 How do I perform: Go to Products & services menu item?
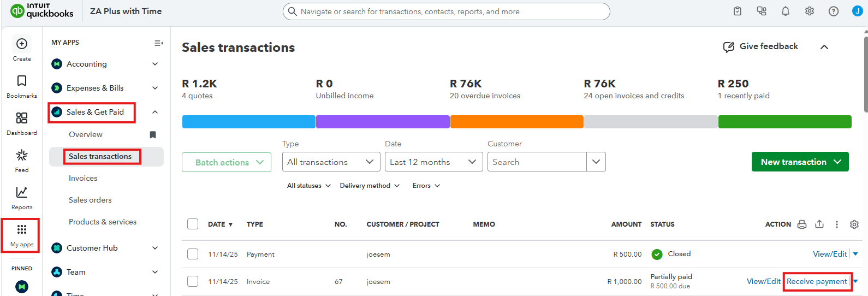[x=103, y=222]
